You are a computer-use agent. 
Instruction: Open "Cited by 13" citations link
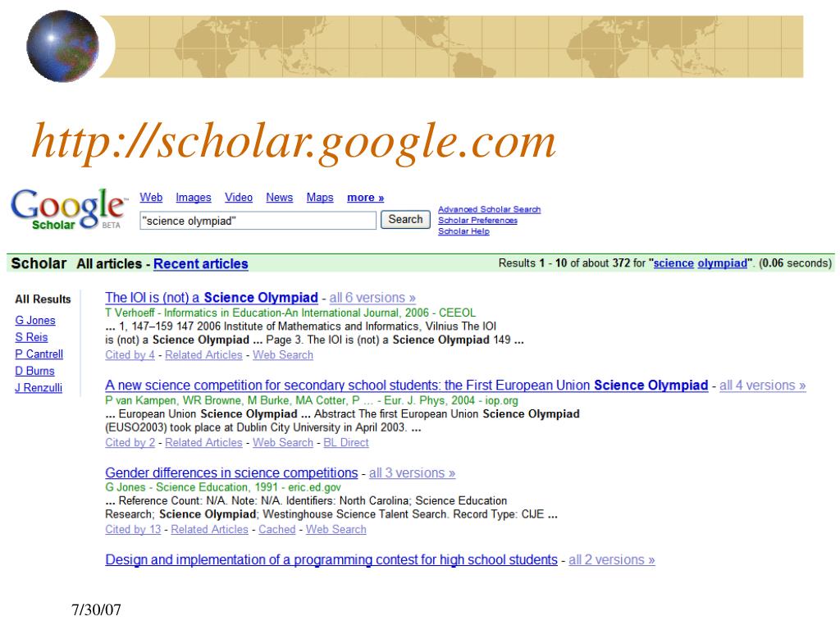(x=133, y=530)
